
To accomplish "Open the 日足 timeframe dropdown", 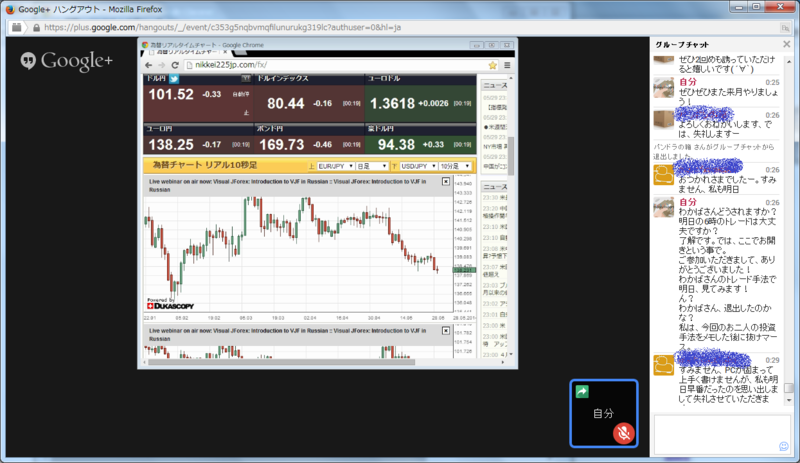I will point(371,166).
